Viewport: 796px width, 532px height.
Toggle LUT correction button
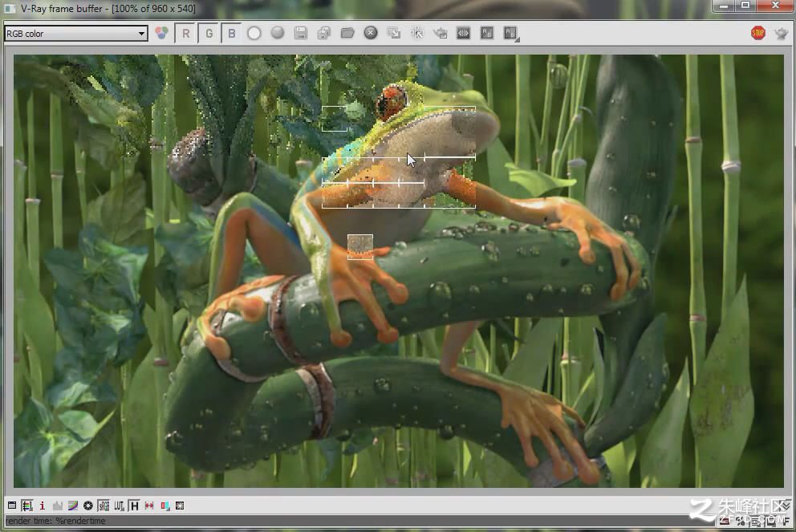pos(119,506)
